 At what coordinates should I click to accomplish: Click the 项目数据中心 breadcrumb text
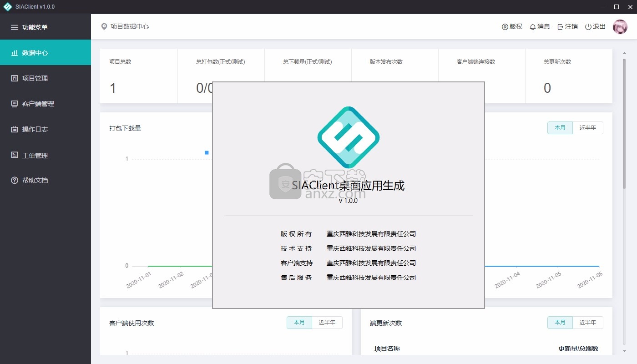point(130,27)
